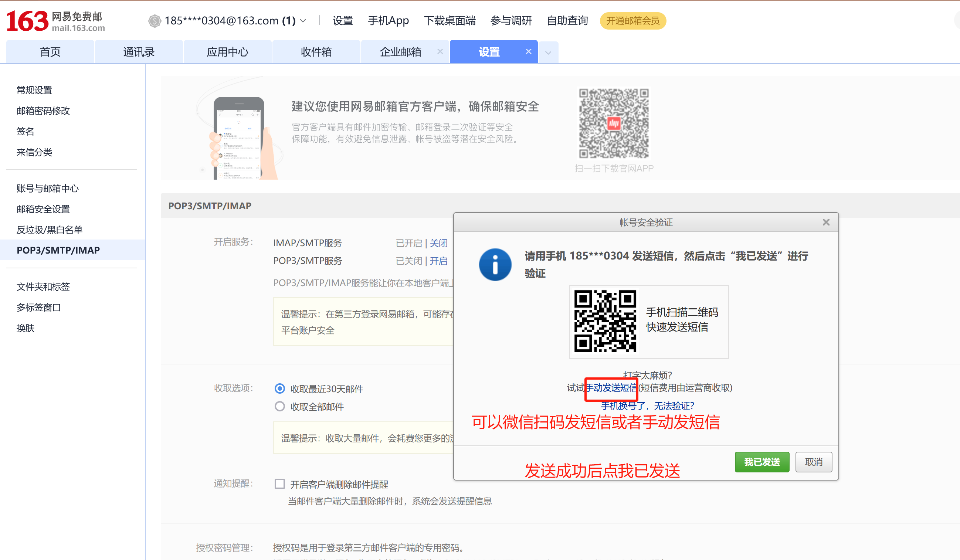
Task: Open 设置 in the top header links
Action: tap(342, 21)
